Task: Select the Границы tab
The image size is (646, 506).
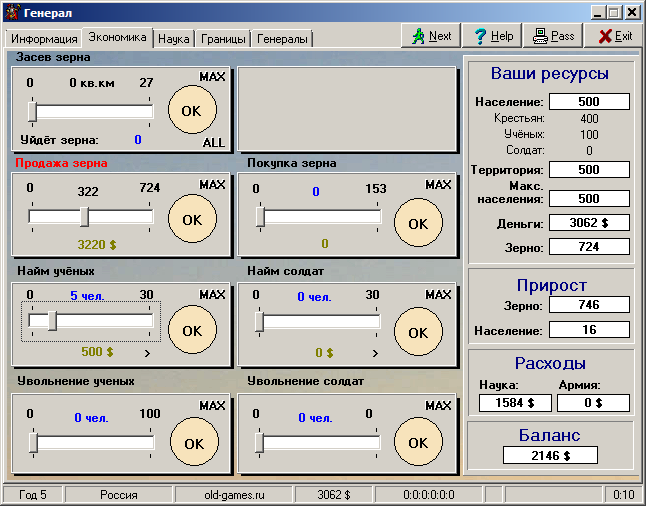Action: point(222,39)
